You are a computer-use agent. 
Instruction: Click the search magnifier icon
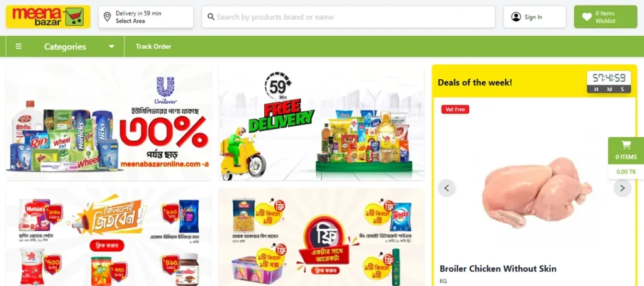[211, 17]
